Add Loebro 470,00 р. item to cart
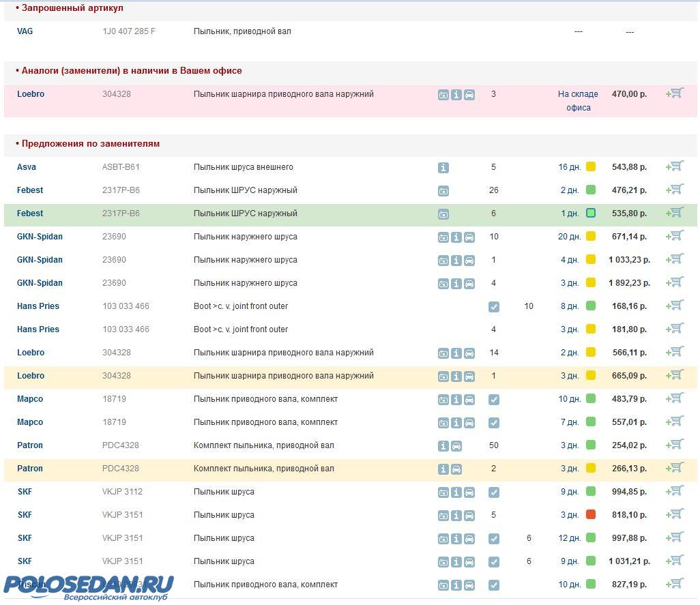This screenshot has height=605, width=700. (x=675, y=93)
